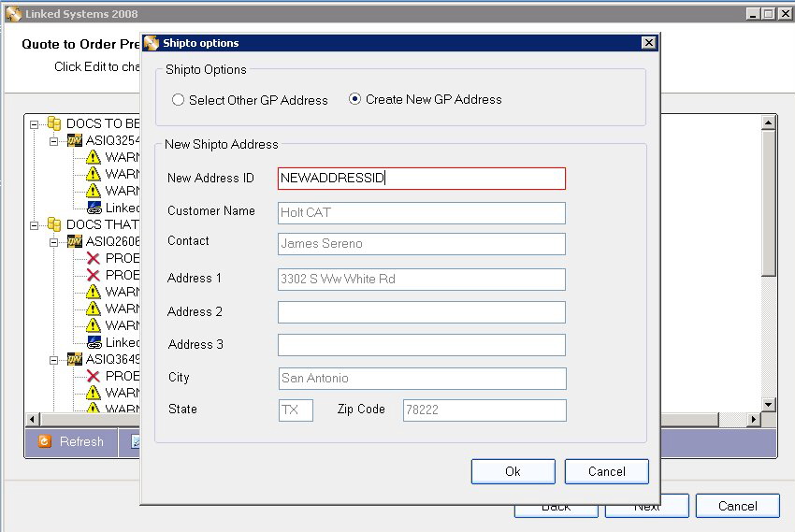
Task: Collapse the ASIQ2606 tree node
Action: [x=53, y=242]
